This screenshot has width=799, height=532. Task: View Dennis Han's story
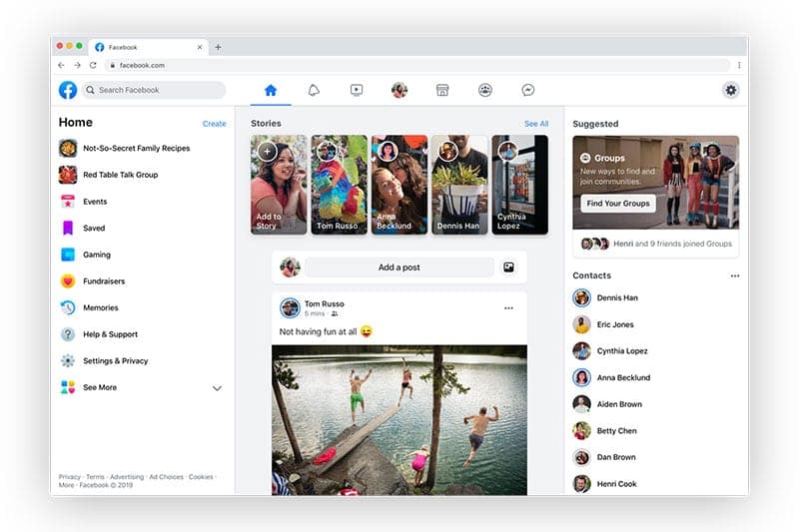tap(459, 185)
